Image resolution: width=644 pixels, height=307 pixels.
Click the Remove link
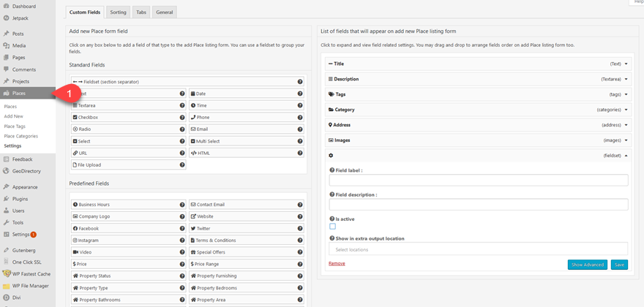point(337,263)
